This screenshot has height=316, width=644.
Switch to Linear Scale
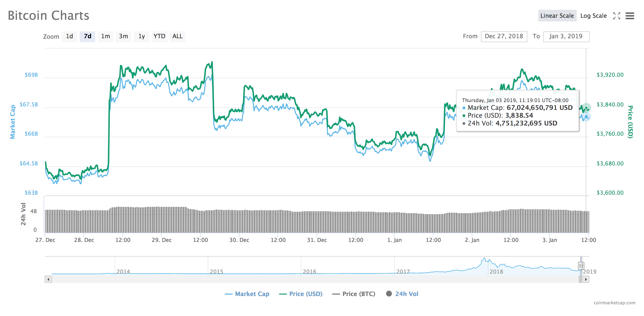[x=557, y=16]
